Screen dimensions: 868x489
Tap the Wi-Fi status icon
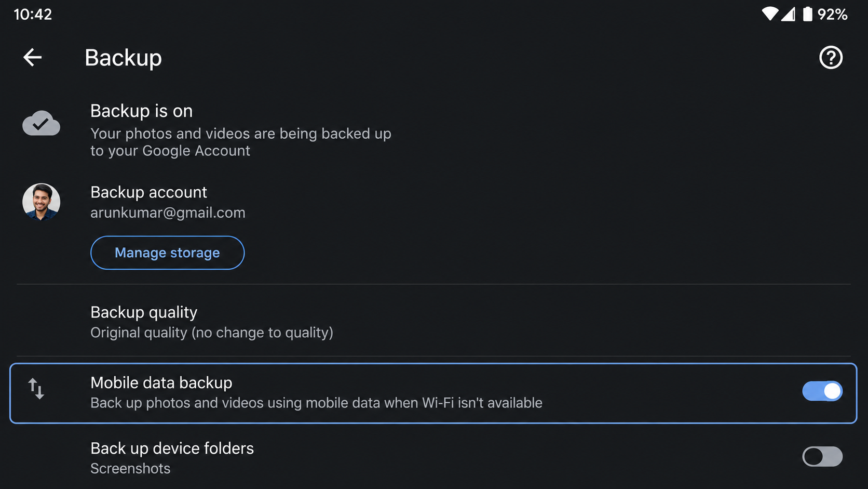click(770, 14)
